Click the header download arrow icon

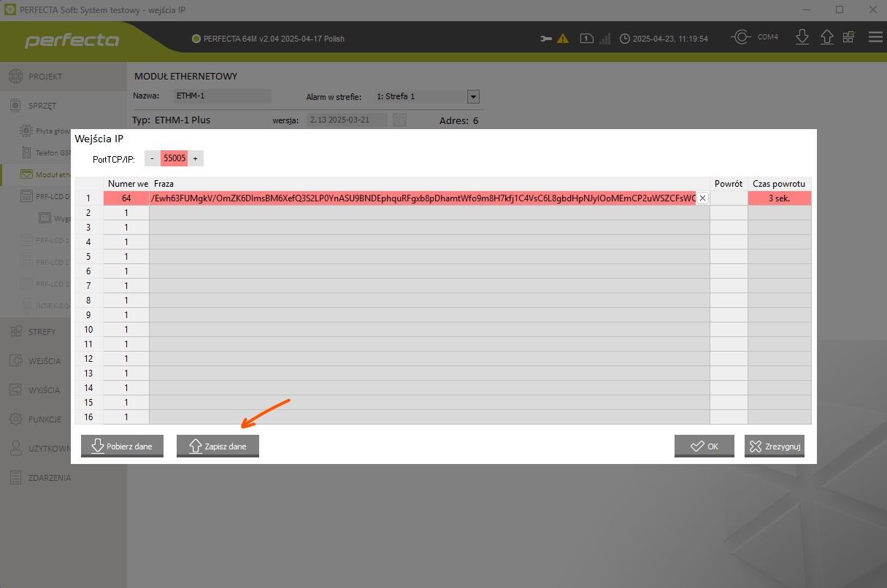pyautogui.click(x=802, y=37)
